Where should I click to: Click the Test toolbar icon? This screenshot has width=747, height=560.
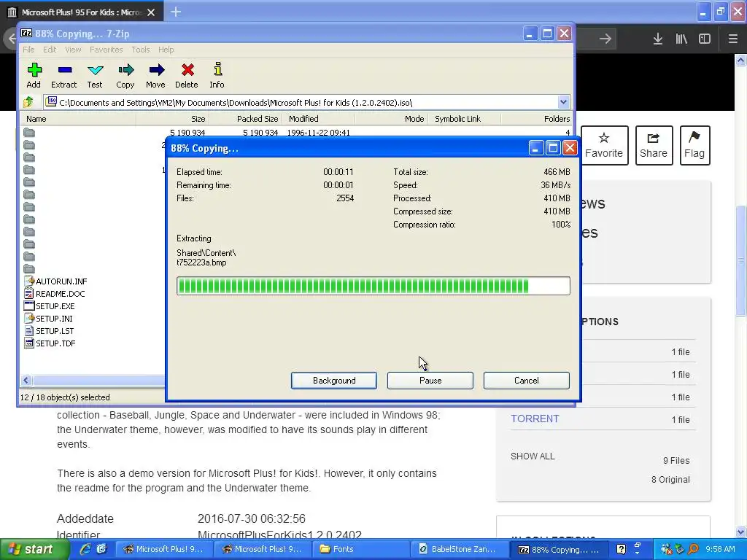pos(95,75)
